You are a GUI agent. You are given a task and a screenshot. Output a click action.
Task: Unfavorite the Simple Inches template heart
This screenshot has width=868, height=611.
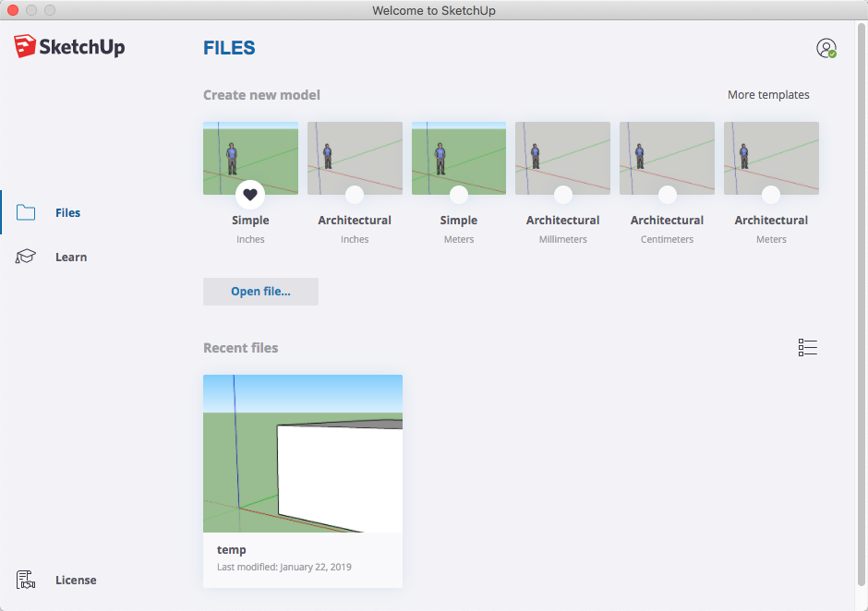click(250, 194)
